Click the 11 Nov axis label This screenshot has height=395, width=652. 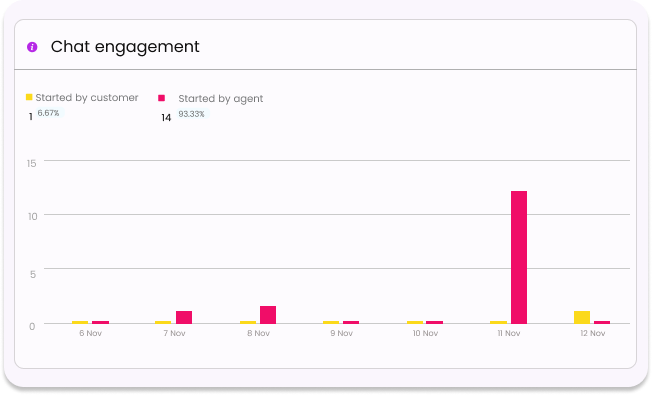click(x=509, y=333)
